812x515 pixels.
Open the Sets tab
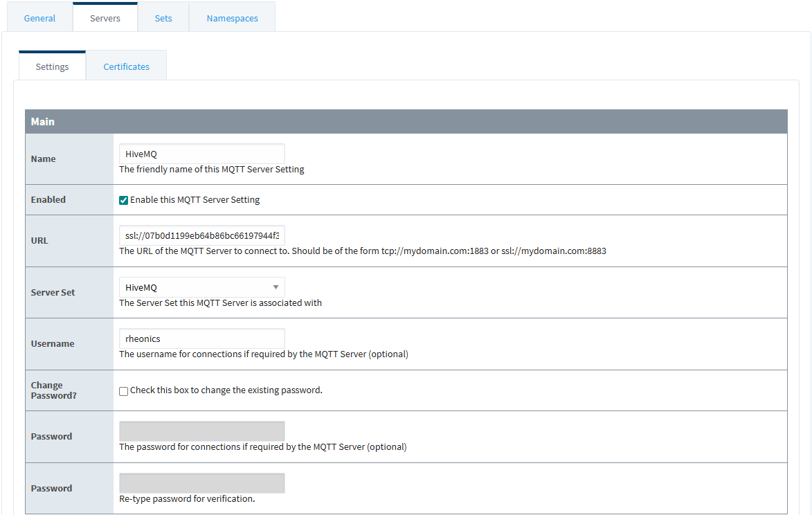pyautogui.click(x=163, y=18)
